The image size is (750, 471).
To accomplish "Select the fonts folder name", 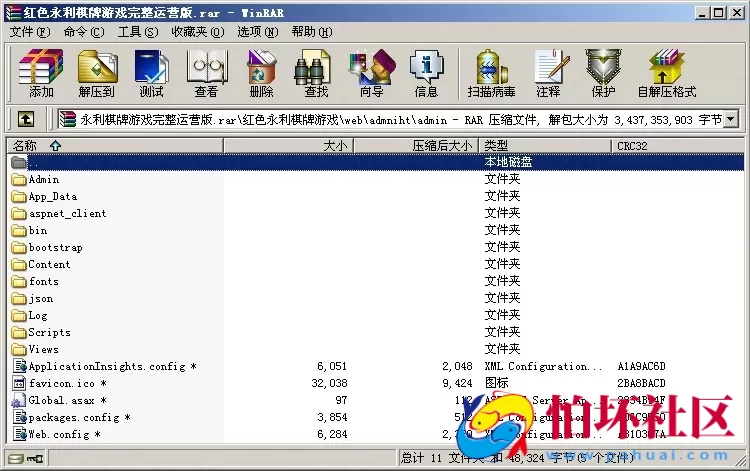I will click(44, 282).
